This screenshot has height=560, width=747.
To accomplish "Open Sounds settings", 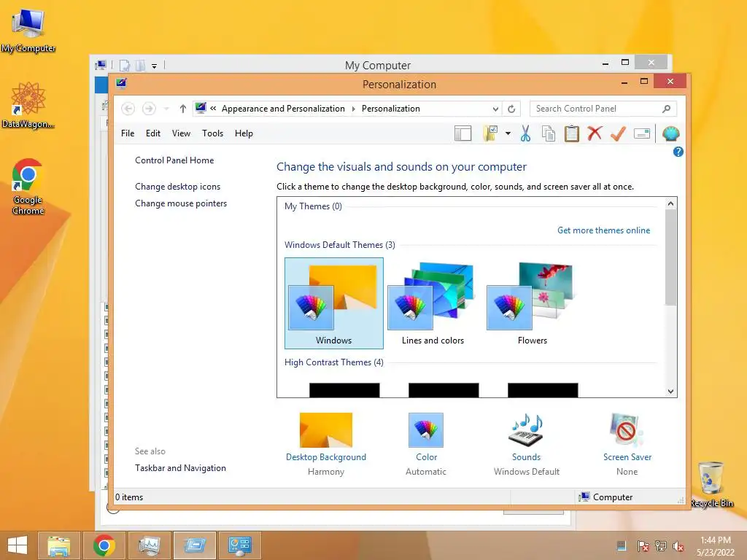I will tap(527, 444).
